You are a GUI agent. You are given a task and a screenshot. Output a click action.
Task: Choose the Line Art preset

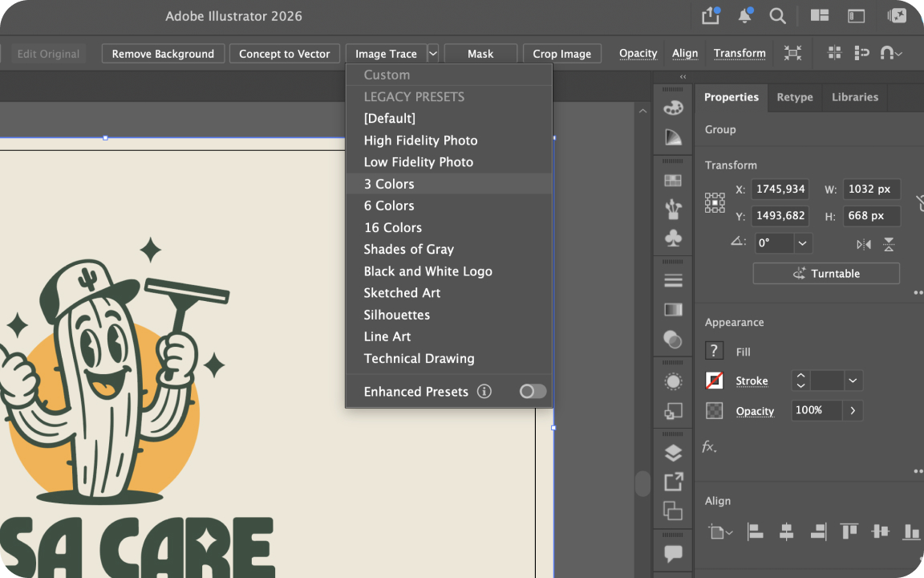[x=449, y=337]
